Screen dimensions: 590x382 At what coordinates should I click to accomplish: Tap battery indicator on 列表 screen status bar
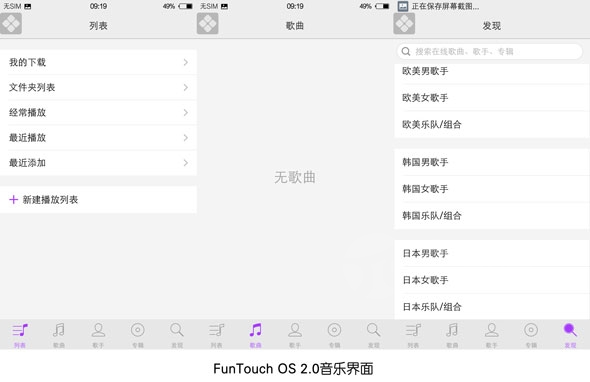coord(186,6)
